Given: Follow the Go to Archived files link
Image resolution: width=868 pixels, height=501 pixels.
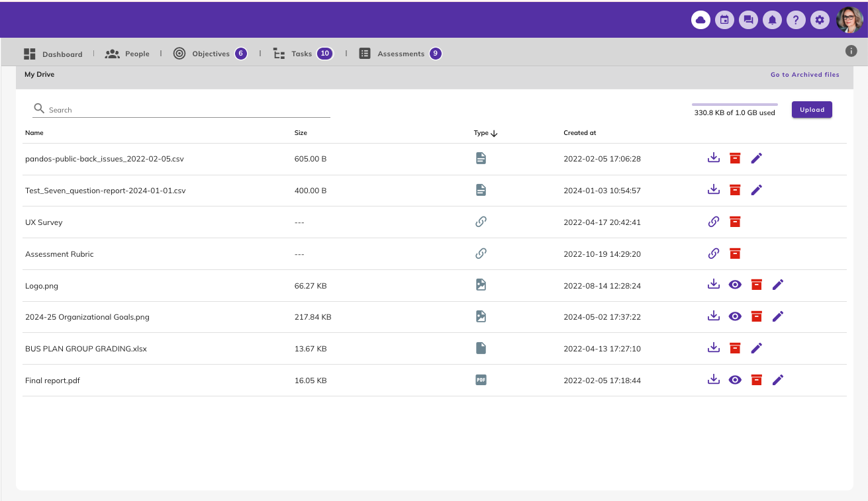Looking at the screenshot, I should 804,75.
